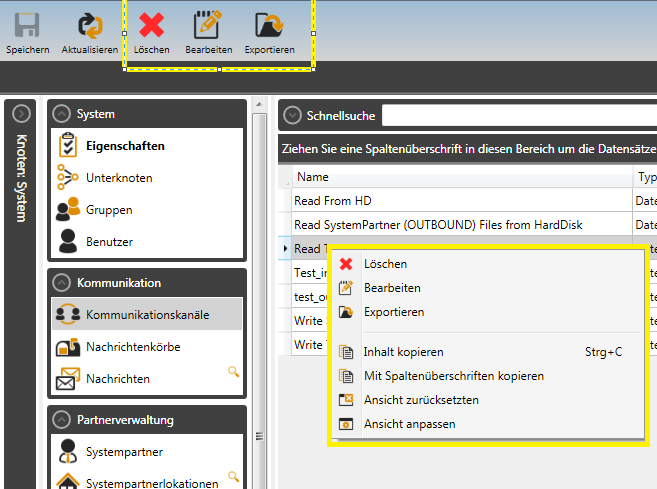Collapse the System section
The width and height of the screenshot is (657, 489).
tap(62, 114)
